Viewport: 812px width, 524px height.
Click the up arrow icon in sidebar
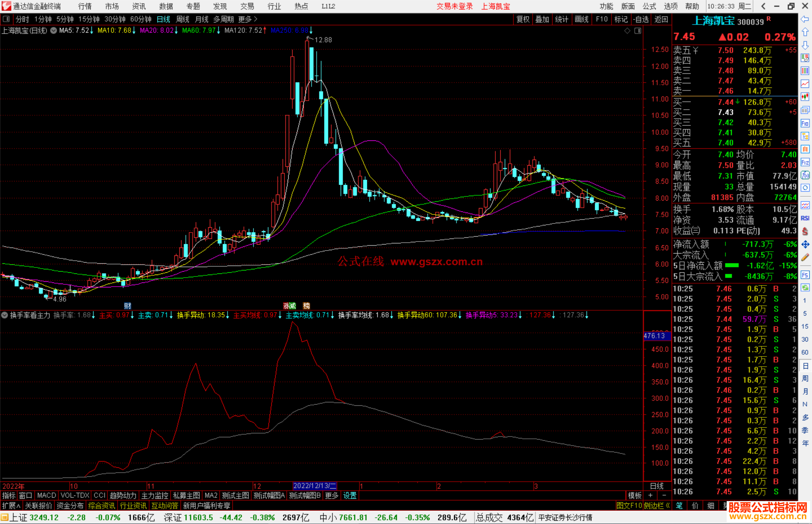805,32
